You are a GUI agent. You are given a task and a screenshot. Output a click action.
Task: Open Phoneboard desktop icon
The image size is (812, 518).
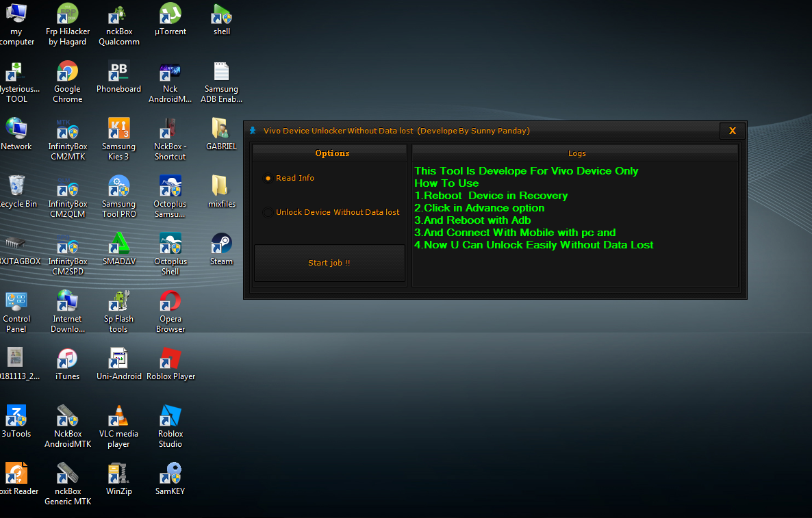pos(118,77)
